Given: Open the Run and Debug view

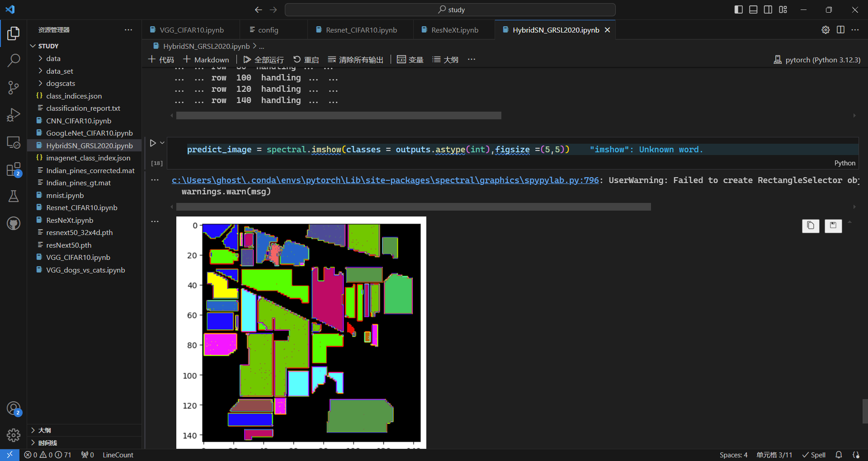Looking at the screenshot, I should (x=14, y=115).
